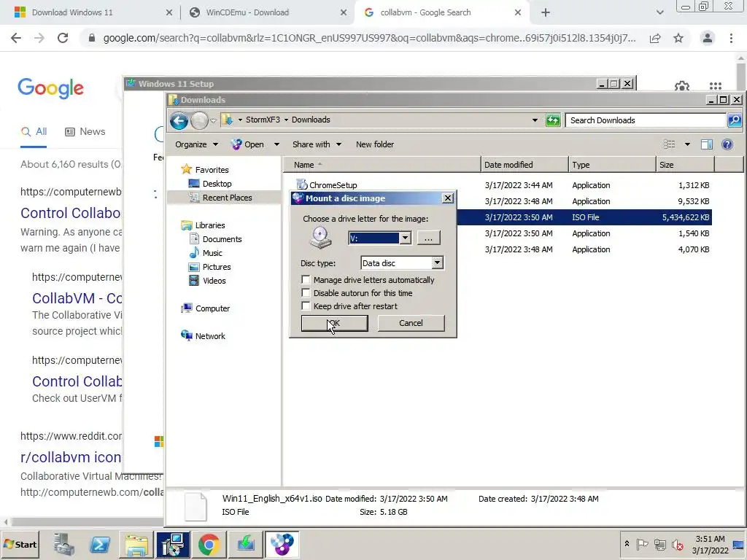This screenshot has height=560, width=747.
Task: Check Disable autorun for this time
Action: point(306,293)
